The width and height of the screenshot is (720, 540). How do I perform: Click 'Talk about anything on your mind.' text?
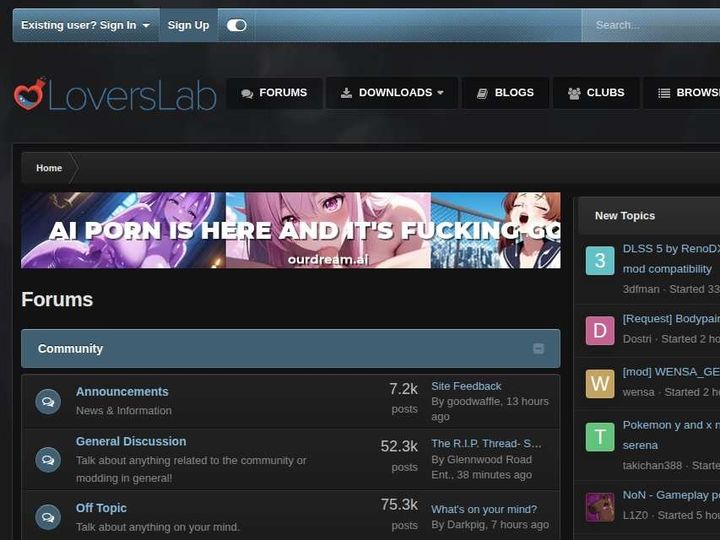tap(158, 527)
